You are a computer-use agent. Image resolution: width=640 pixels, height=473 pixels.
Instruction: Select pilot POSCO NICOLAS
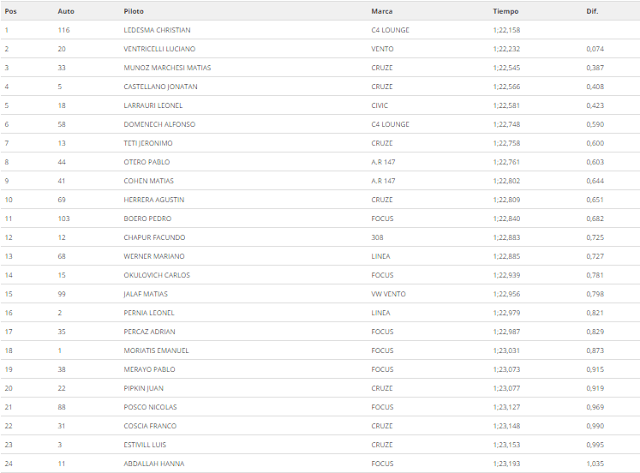pos(150,407)
